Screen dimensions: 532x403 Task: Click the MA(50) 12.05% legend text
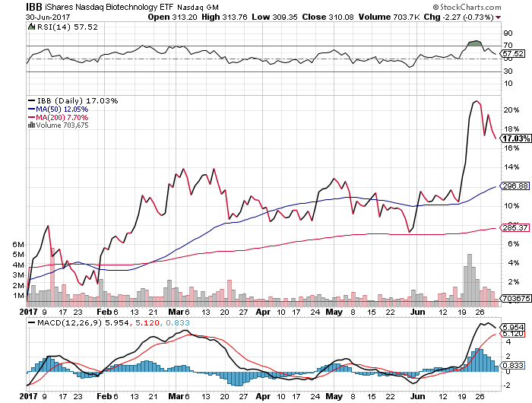[62, 109]
